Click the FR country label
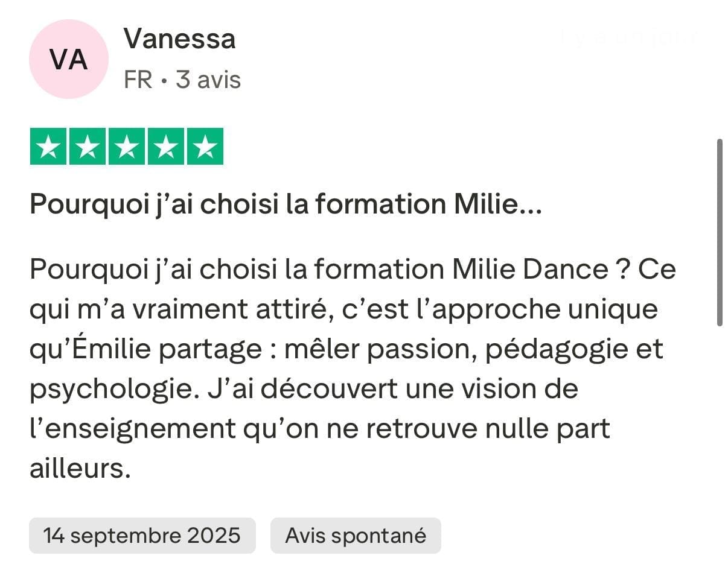Screen dimensions: 728x570 138,80
